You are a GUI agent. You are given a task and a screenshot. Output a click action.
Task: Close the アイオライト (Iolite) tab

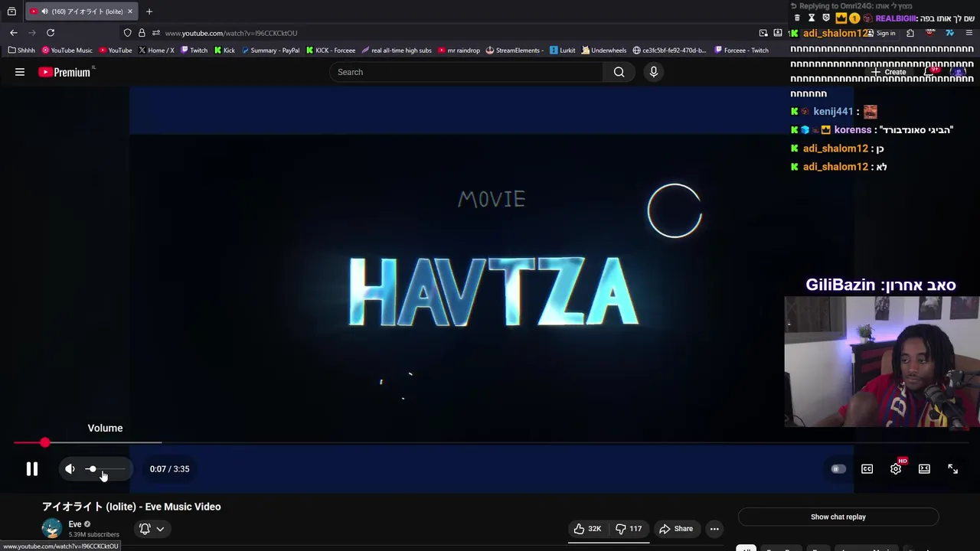pyautogui.click(x=130, y=11)
